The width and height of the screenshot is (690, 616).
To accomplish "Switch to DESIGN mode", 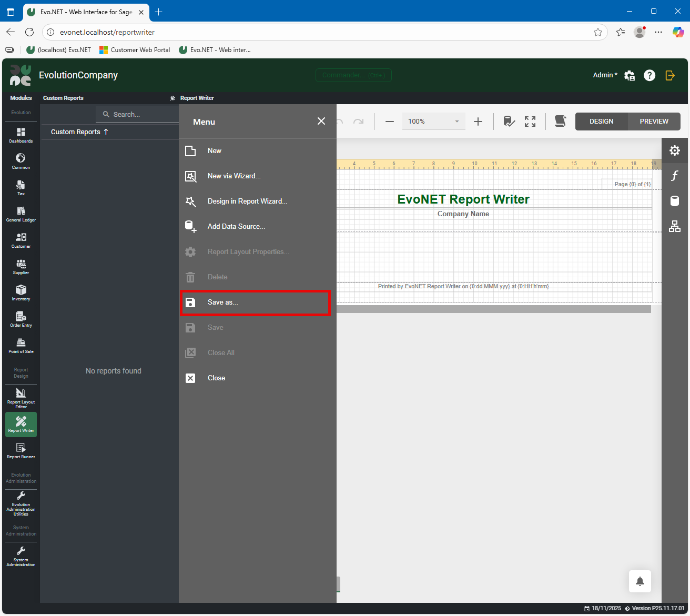I will click(x=601, y=122).
